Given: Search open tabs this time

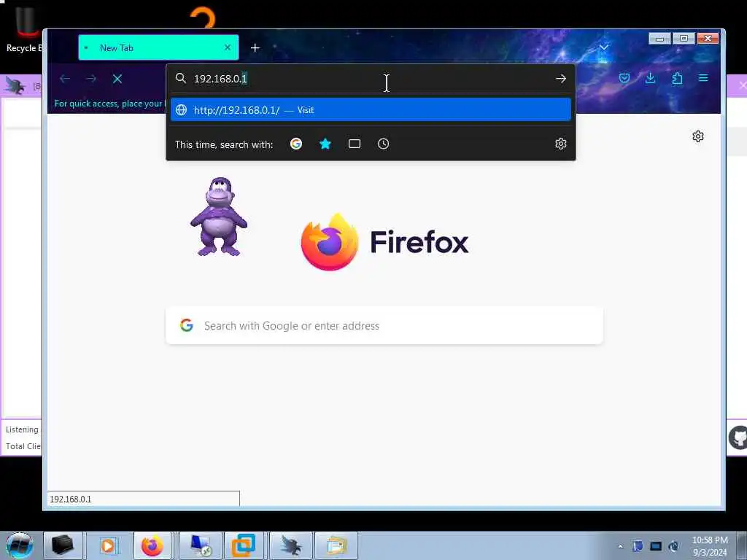Looking at the screenshot, I should [x=355, y=144].
